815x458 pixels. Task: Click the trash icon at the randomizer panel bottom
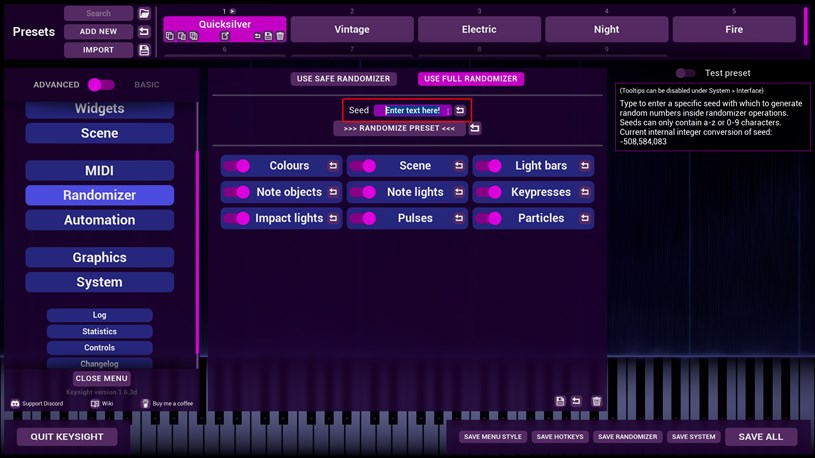(597, 401)
